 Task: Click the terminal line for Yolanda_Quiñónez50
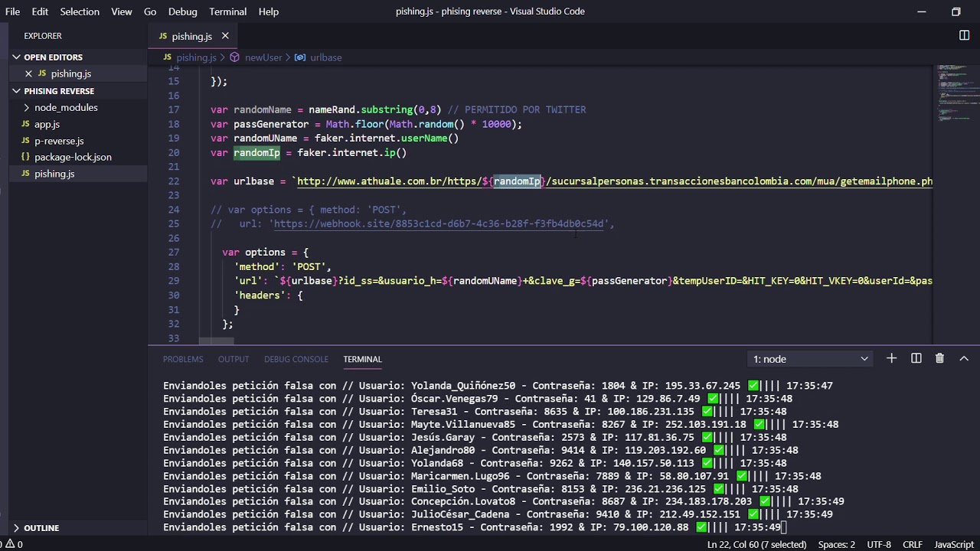pyautogui.click(x=498, y=386)
